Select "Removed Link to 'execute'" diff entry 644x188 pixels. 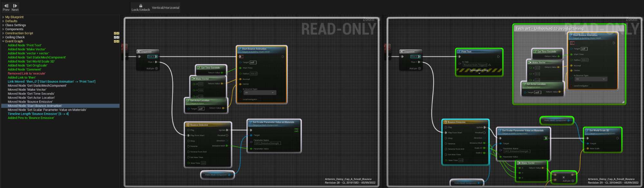(x=26, y=74)
